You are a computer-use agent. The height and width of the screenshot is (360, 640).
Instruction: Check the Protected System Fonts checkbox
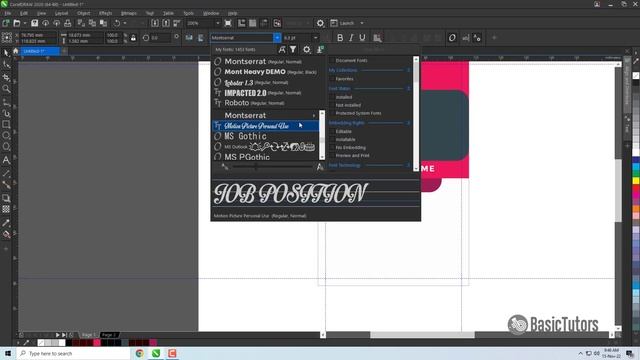click(332, 113)
